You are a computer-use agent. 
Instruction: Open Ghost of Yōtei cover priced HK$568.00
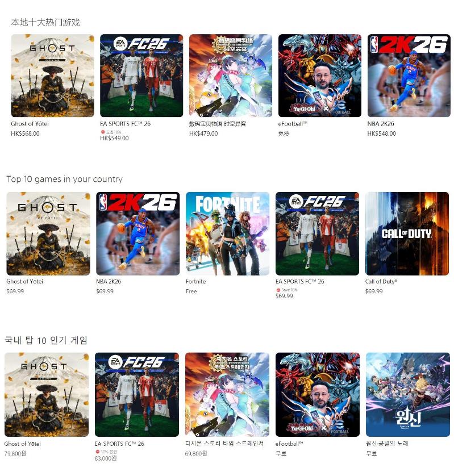tap(52, 76)
